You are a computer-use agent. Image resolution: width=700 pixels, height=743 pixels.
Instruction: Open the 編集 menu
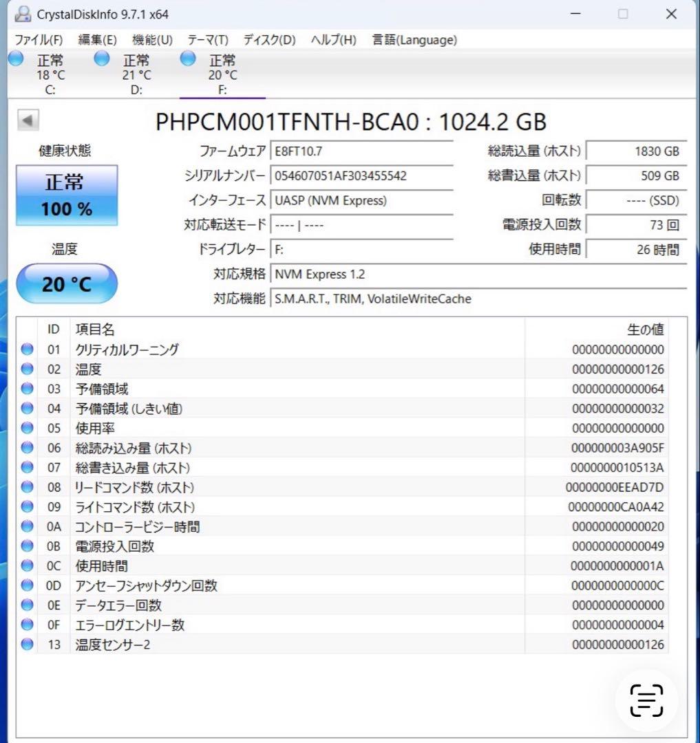[x=97, y=40]
